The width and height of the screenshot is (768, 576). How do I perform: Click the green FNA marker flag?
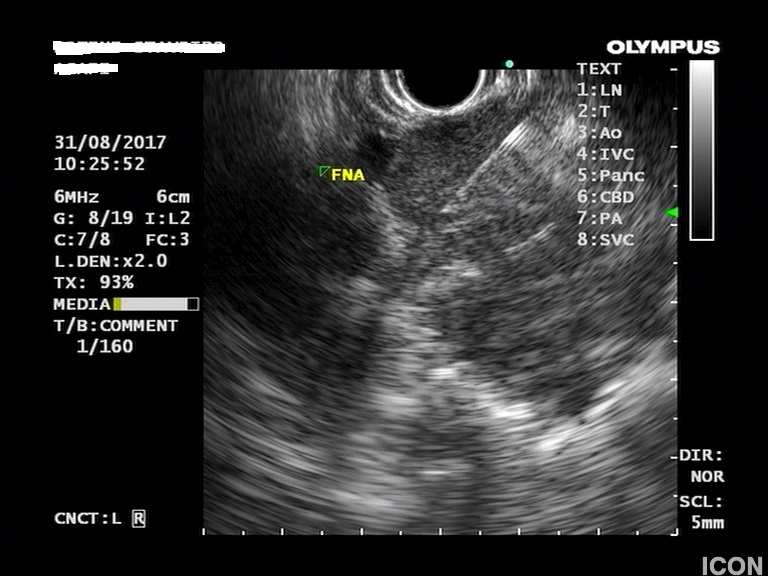tap(323, 172)
